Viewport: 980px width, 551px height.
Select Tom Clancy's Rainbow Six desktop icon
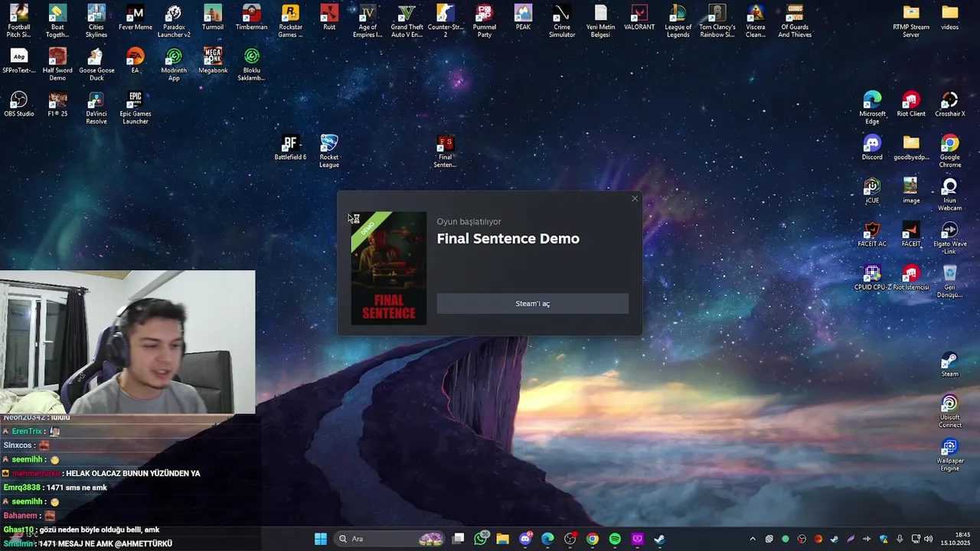click(x=717, y=21)
